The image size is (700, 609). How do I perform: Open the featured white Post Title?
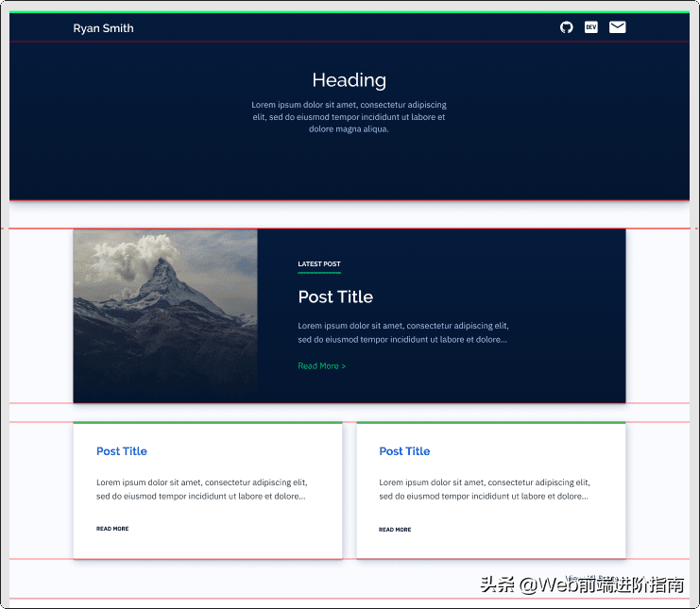335,296
